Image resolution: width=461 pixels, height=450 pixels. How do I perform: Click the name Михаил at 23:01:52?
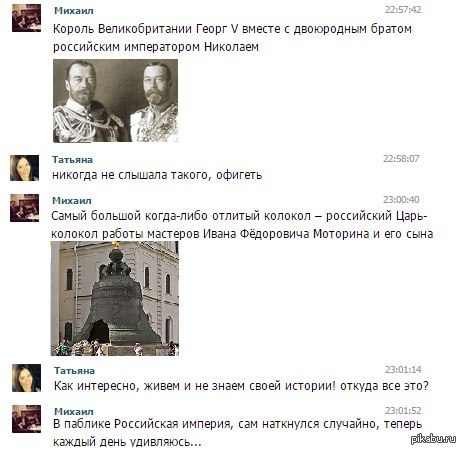tap(74, 411)
